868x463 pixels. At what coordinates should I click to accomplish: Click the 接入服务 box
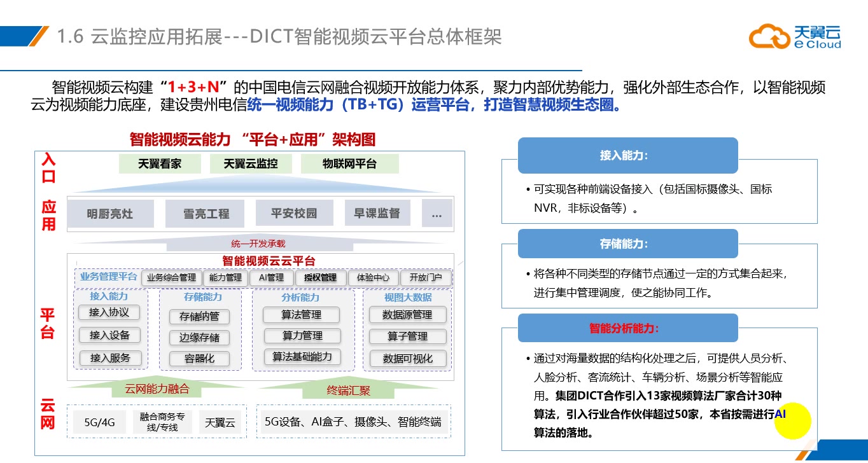[109, 358]
